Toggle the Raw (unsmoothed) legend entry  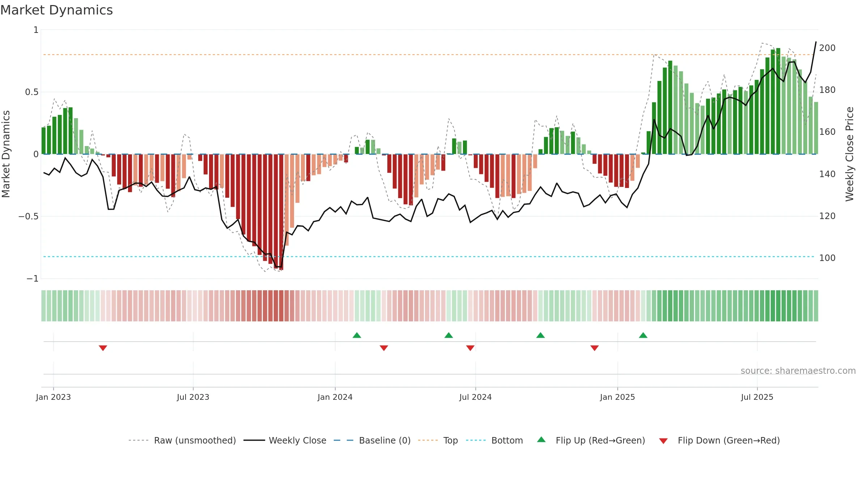click(182, 440)
